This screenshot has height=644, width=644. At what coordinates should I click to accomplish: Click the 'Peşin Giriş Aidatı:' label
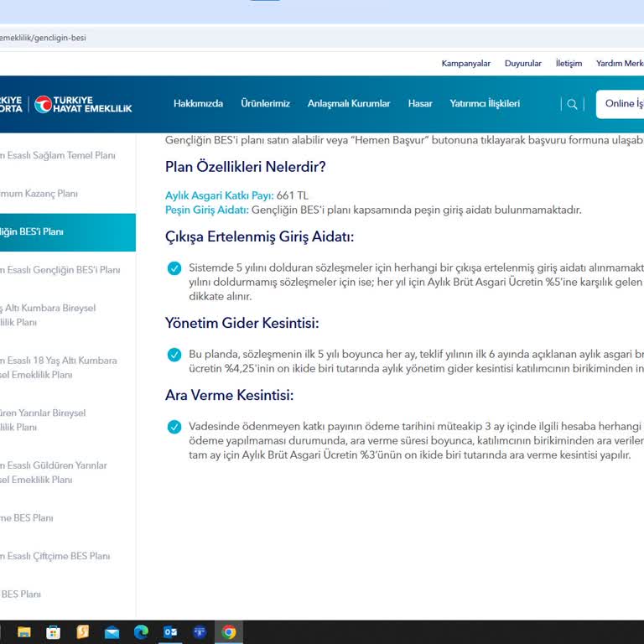pos(206,210)
